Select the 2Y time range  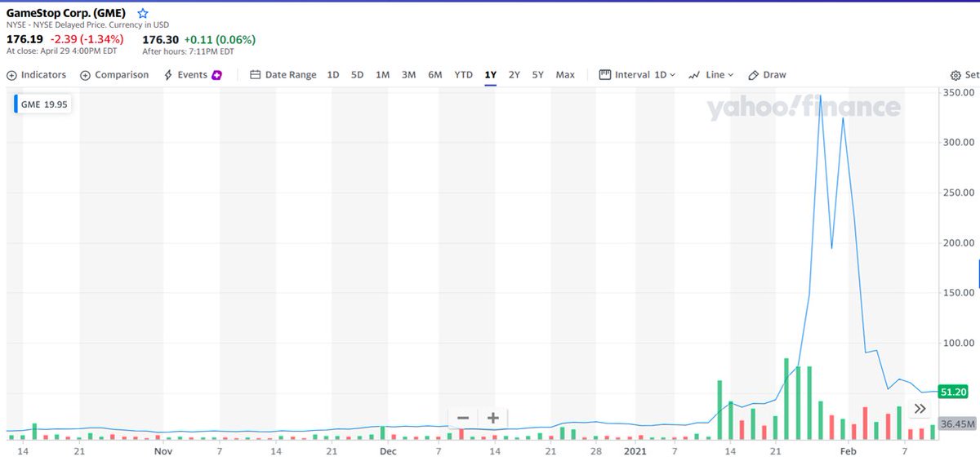514,74
